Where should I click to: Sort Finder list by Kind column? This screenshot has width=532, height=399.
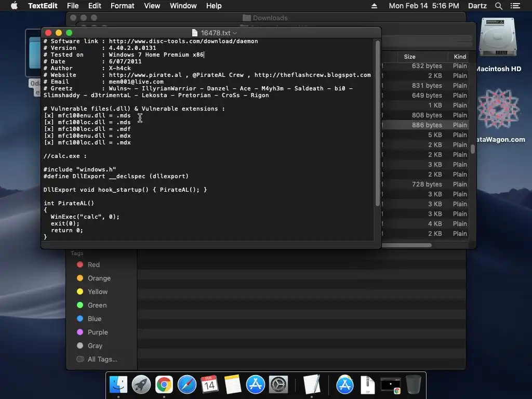click(460, 57)
